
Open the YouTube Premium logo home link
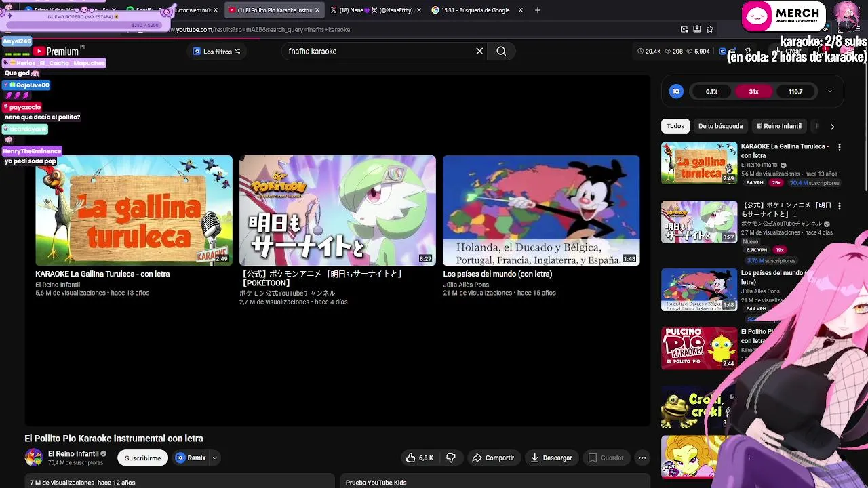(x=57, y=52)
